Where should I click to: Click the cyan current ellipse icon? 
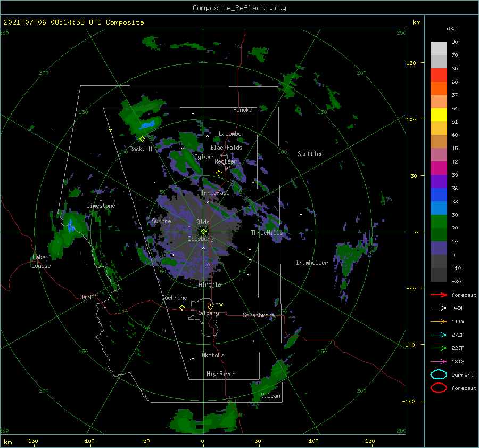(439, 374)
